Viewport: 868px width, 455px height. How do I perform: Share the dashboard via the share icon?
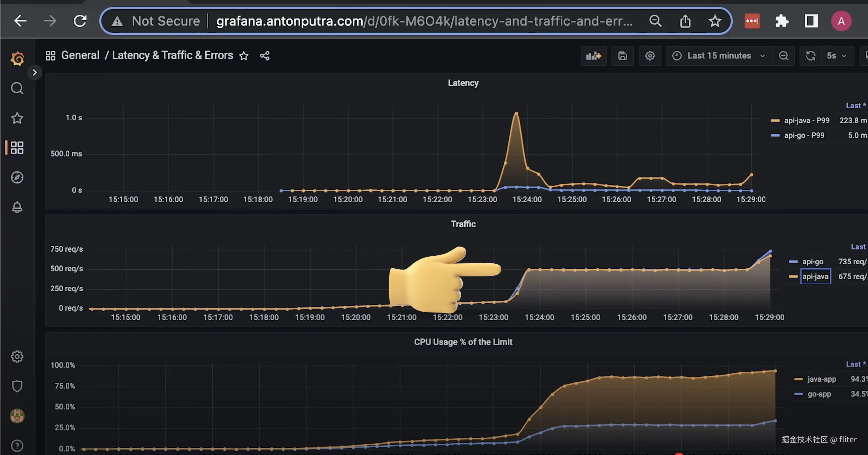[264, 56]
